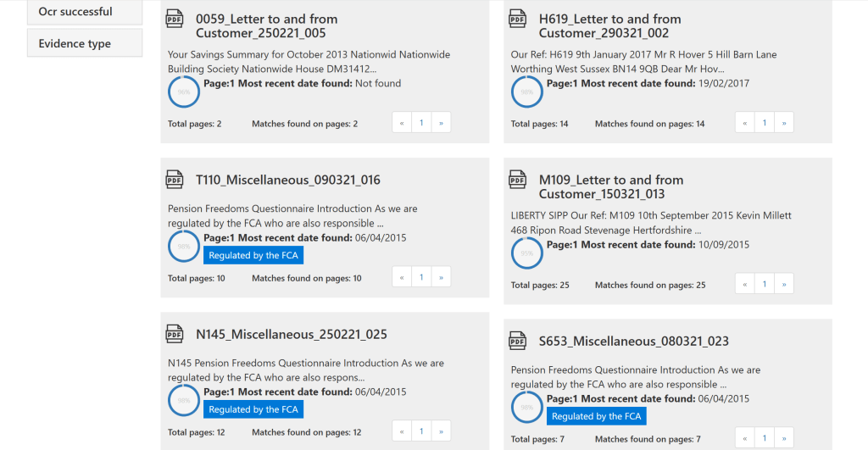Click the 'LIBERTY SIPP Our Ref: M109' excerpt
Viewport: 868px width, 450px height.
(x=651, y=223)
